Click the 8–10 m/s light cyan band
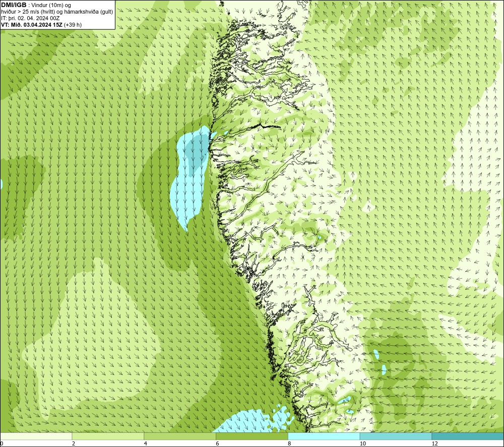The image size is (504, 447). [324, 436]
